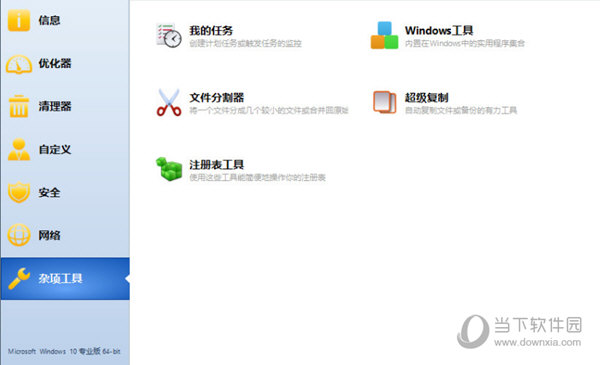
Task: Click the 将一个文件分成 description text
Action: pos(269,111)
